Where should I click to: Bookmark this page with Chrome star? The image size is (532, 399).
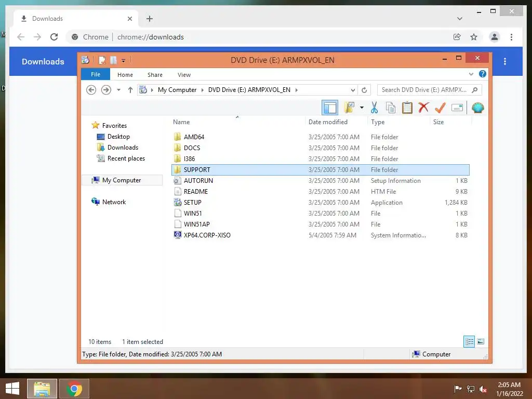click(x=474, y=37)
